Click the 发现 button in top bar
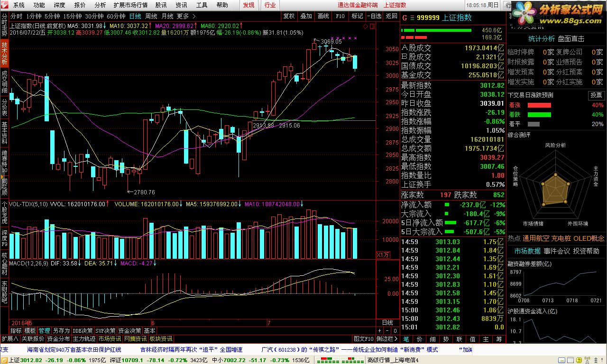This screenshot has height=364, width=607. (x=248, y=5)
